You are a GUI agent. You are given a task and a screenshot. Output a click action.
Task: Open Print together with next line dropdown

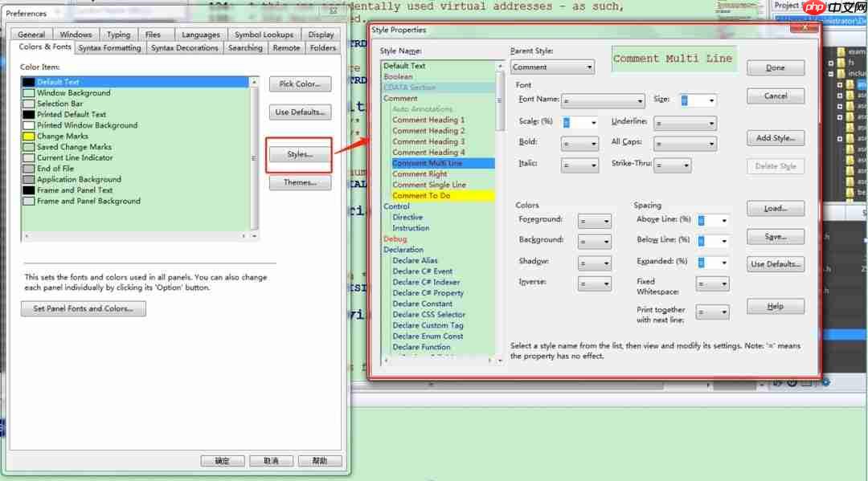click(x=713, y=312)
